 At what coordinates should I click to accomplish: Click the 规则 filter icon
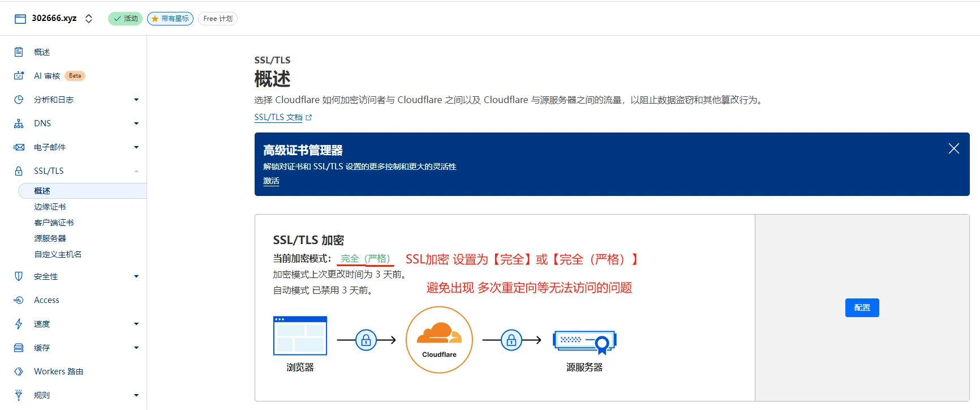click(x=19, y=395)
